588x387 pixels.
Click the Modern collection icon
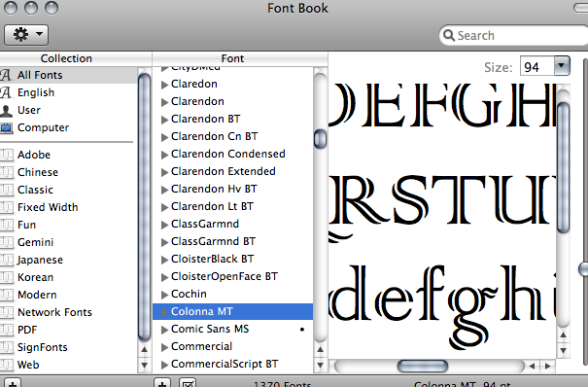(6, 295)
